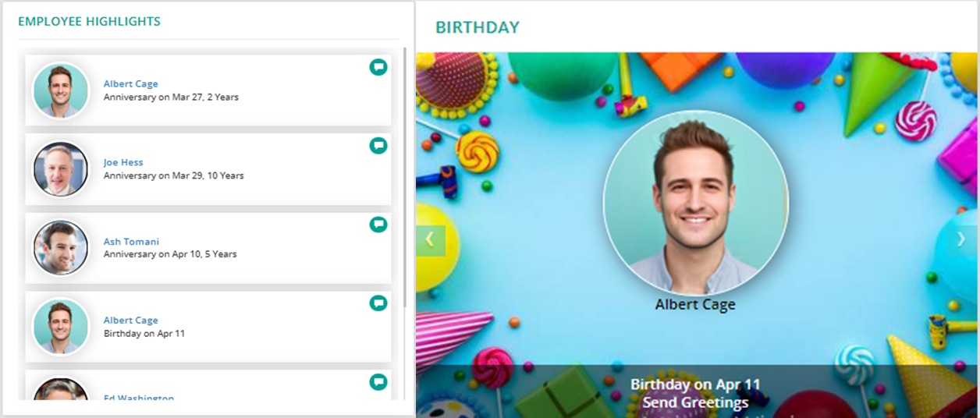980x418 pixels.
Task: Open Ed Washington profile link
Action: [x=139, y=398]
